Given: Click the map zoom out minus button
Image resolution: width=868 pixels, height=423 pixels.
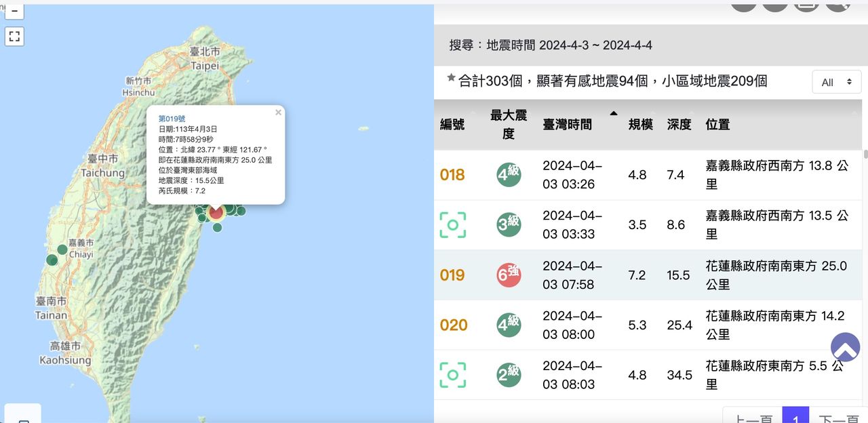Looking at the screenshot, I should 14,11.
